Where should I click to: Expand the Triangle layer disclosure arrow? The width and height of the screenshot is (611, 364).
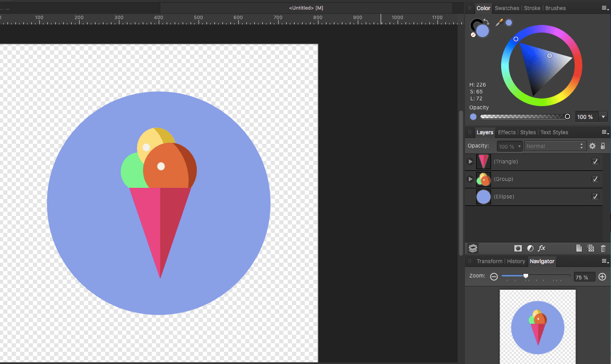point(470,162)
